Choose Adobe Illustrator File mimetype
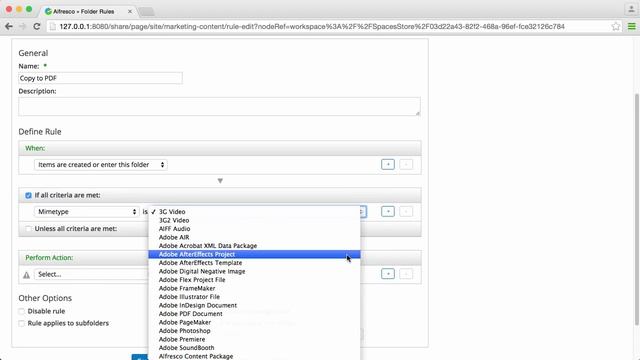 pos(254,297)
